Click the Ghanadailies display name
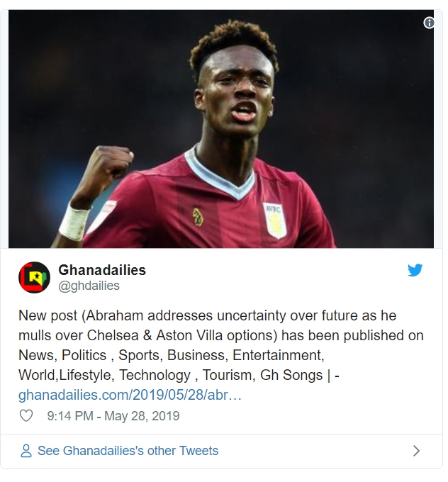448x482 pixels. (102, 270)
